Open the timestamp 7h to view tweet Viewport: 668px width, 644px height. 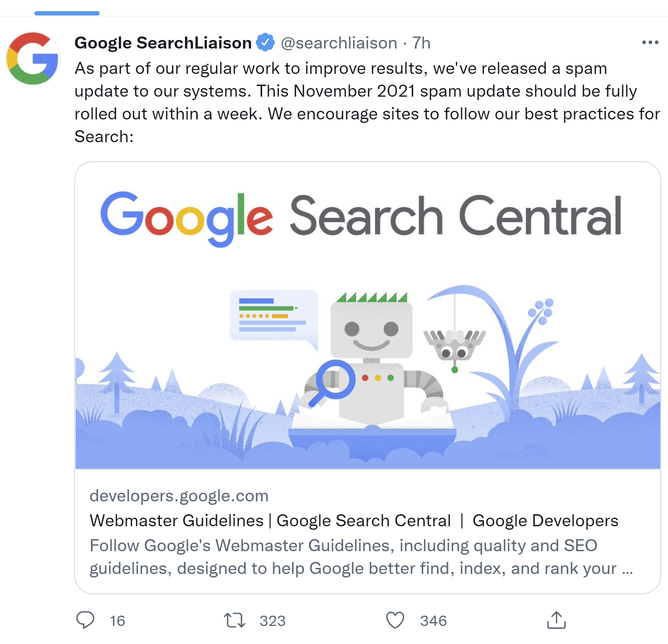421,43
